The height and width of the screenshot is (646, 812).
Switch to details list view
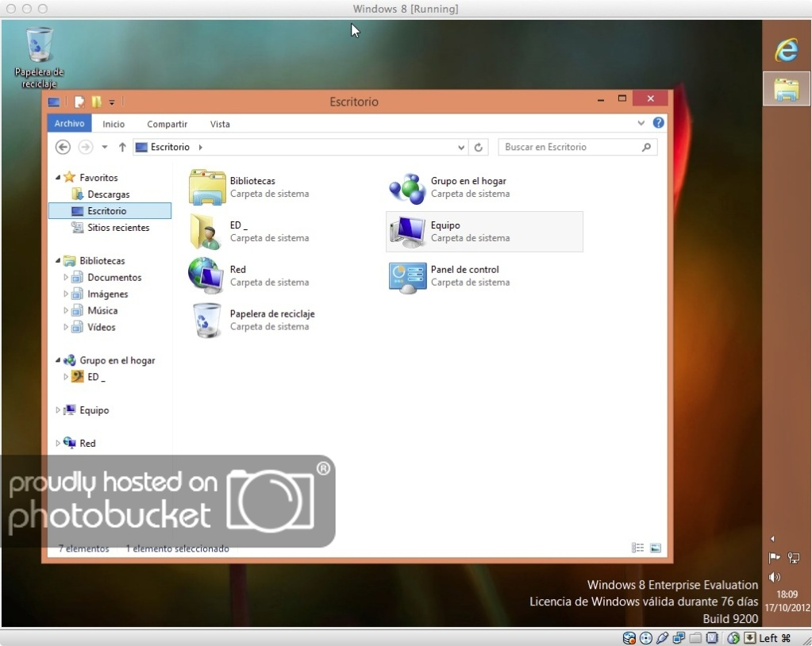point(637,548)
